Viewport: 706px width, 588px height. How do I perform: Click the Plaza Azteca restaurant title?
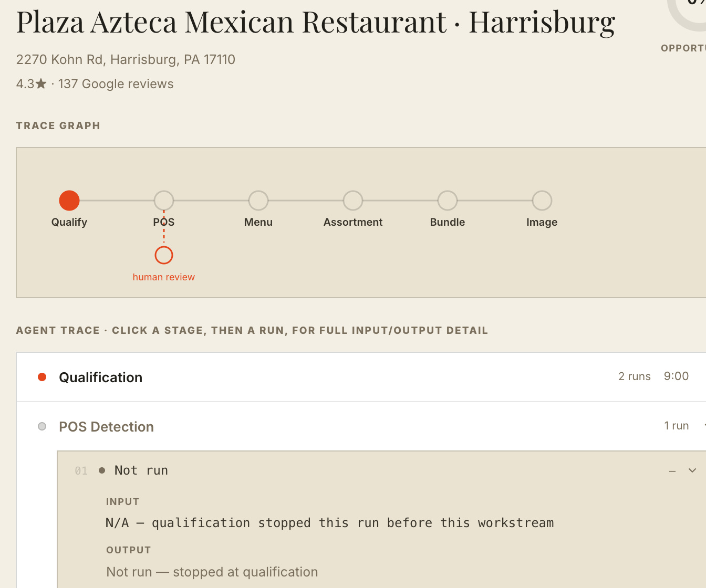click(x=316, y=23)
